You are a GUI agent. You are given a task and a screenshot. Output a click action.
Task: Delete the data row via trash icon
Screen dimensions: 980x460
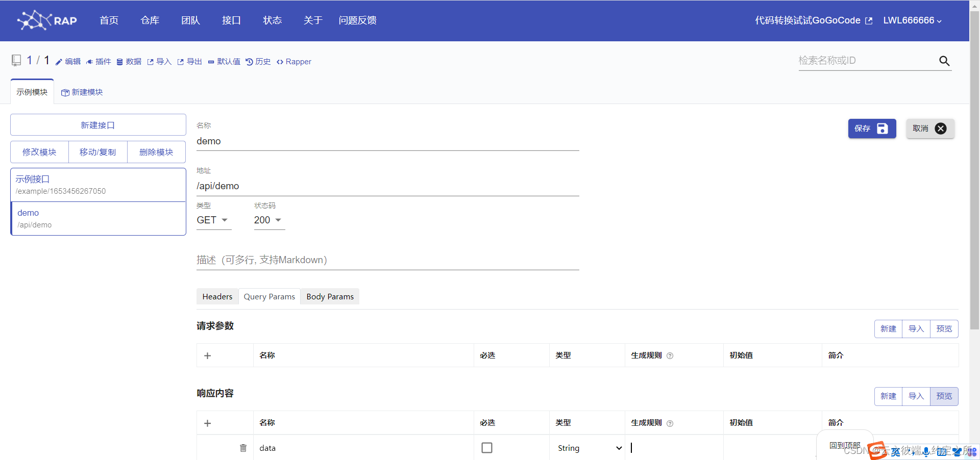tap(243, 448)
